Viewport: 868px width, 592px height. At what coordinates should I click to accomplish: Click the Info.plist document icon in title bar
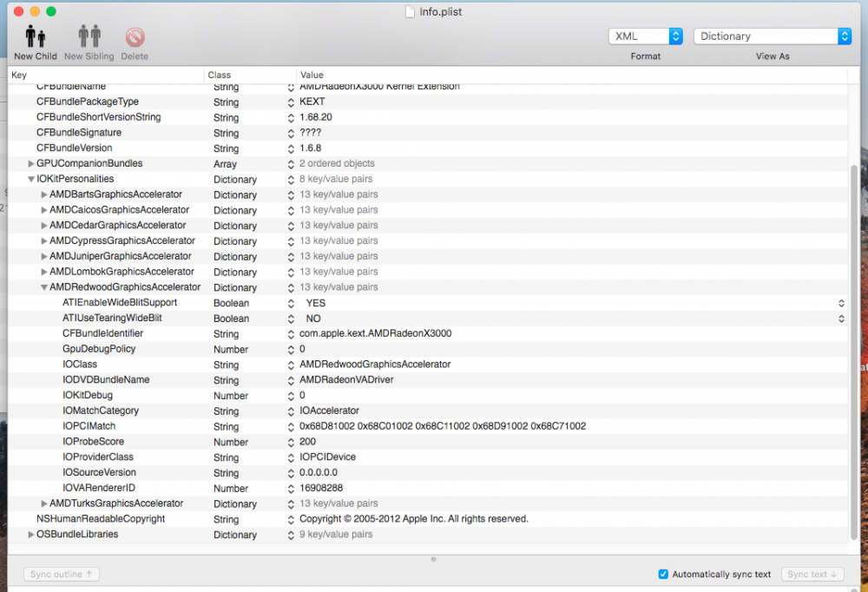410,11
